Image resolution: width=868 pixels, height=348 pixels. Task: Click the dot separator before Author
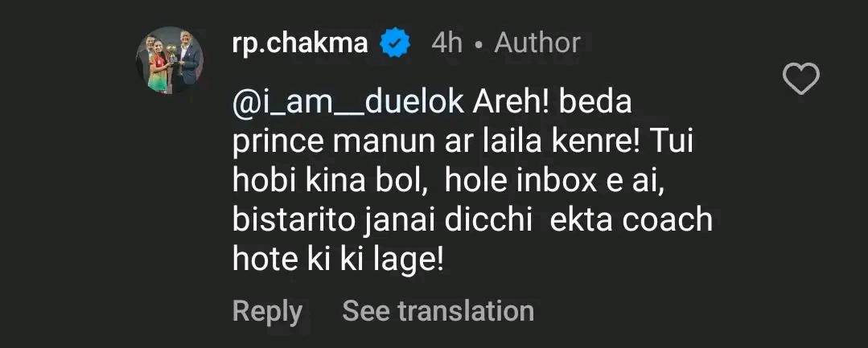point(479,43)
